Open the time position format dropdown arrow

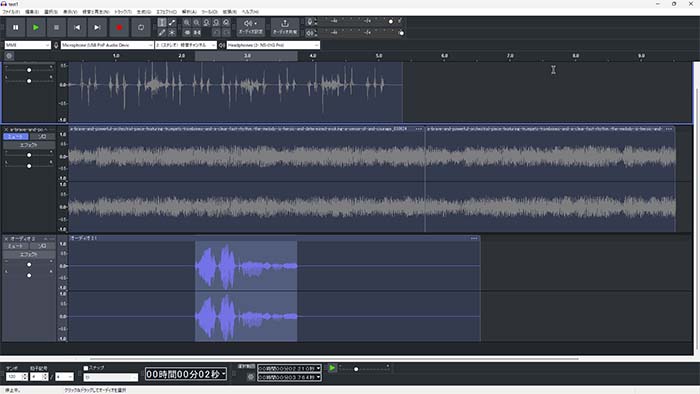click(x=223, y=374)
